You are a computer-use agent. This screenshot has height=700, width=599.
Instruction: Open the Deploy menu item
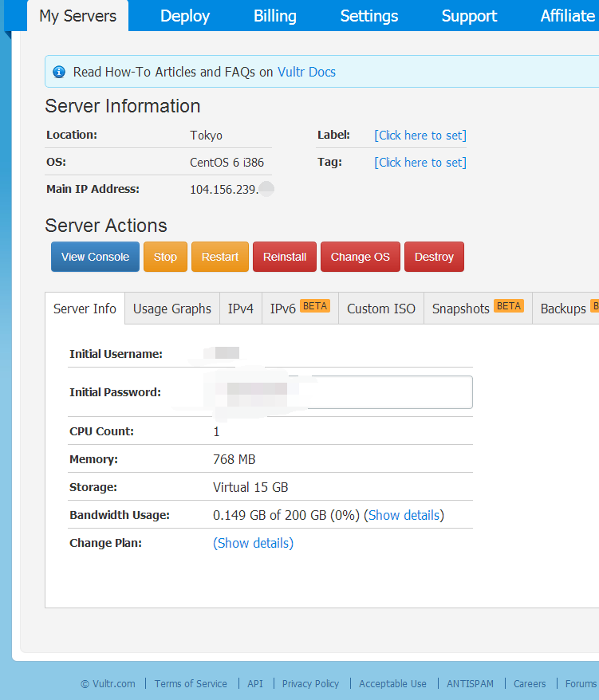185,16
